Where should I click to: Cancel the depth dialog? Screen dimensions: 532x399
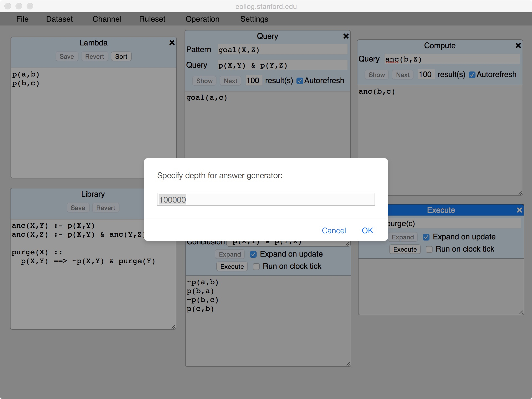pos(334,231)
